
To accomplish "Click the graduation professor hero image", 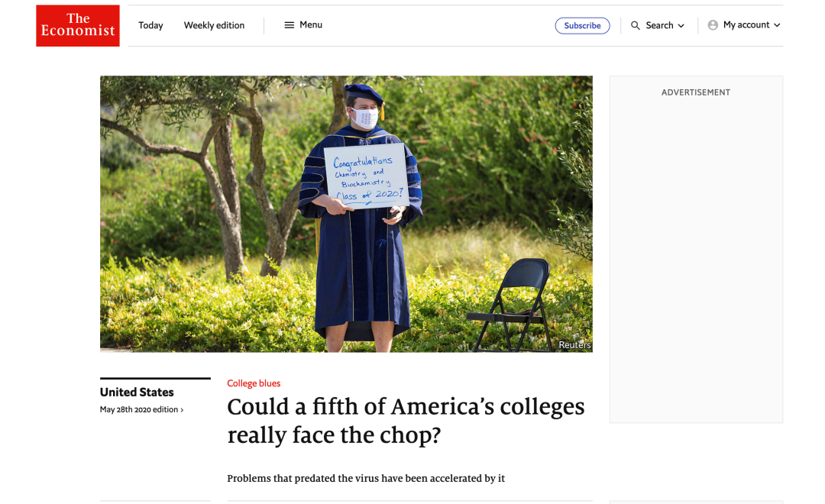I will [x=346, y=214].
